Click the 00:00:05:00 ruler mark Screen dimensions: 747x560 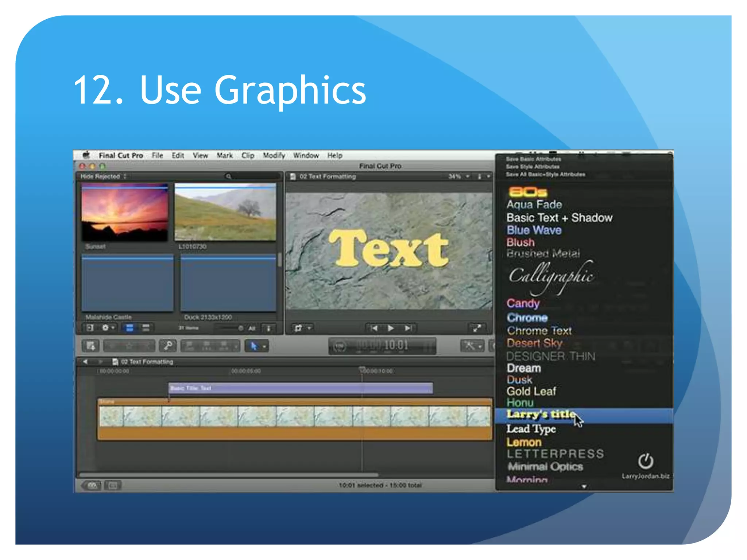(246, 371)
